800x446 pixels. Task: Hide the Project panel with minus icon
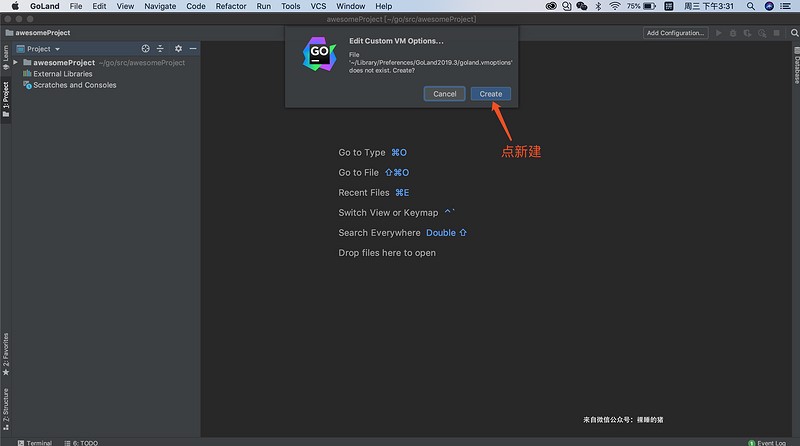[193, 48]
